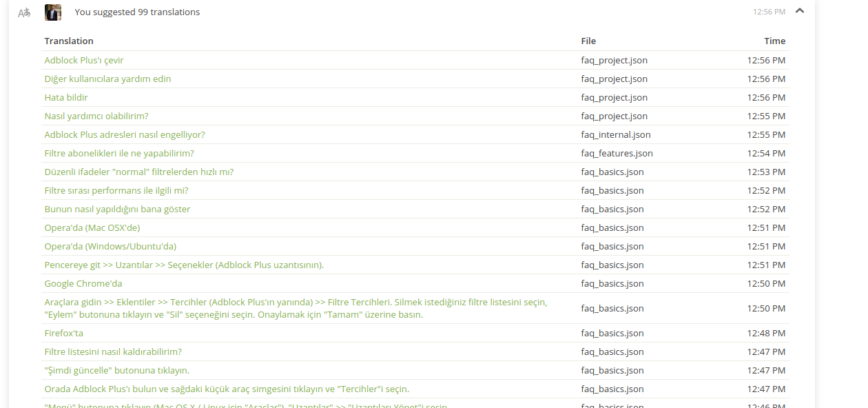
Task: Open '"Şimdi güncelle" butonuna tıklayın.' link
Action: click(x=117, y=370)
